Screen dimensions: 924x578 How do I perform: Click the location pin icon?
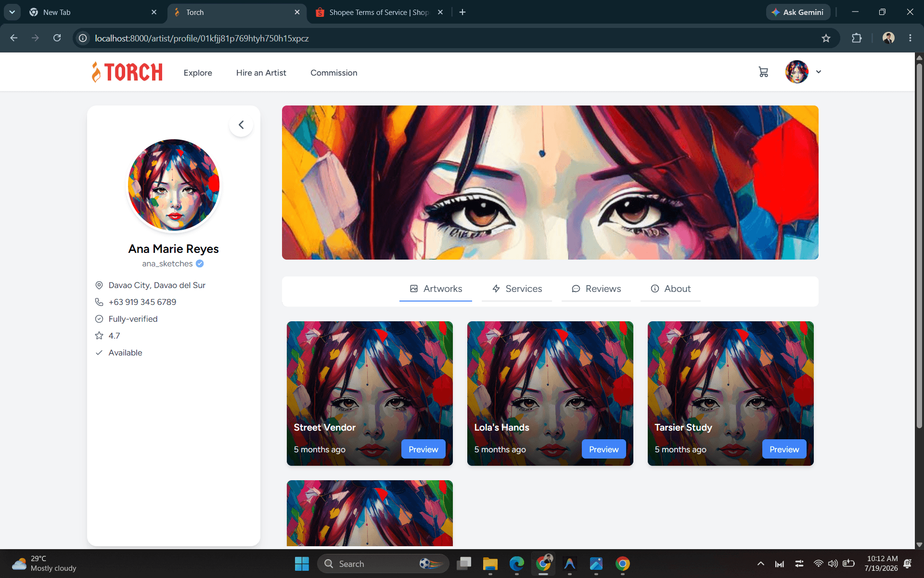tap(99, 285)
